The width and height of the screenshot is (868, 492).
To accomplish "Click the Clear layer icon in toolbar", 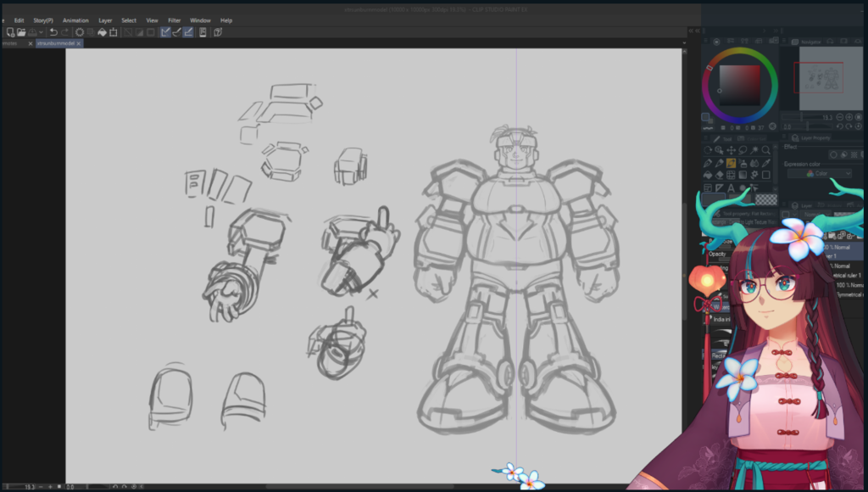I will point(80,32).
